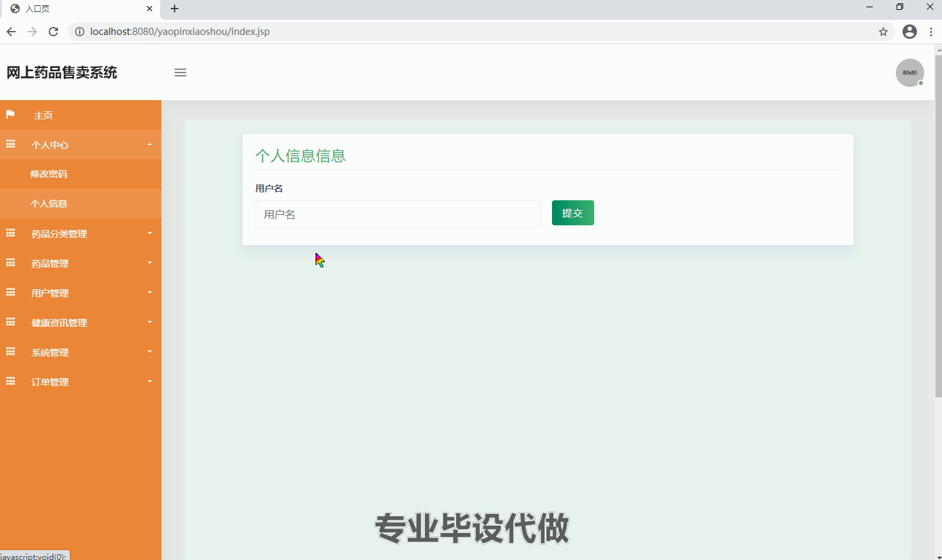Click the hamburger menu toggle icon
This screenshot has width=942, height=560.
click(x=180, y=72)
